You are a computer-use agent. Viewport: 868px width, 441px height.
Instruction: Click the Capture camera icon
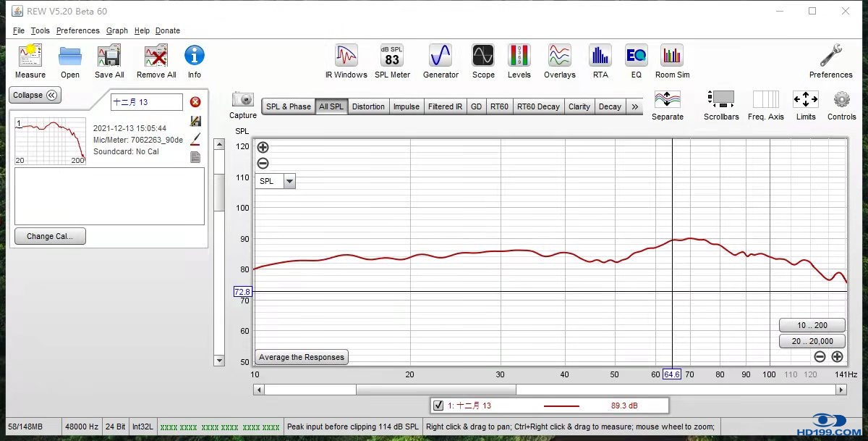click(x=243, y=100)
